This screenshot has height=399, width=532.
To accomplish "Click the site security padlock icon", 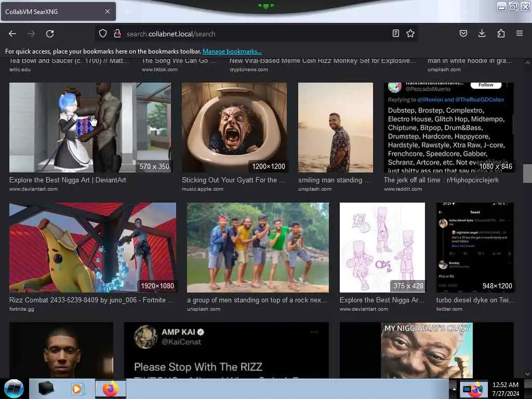I will point(117,33).
